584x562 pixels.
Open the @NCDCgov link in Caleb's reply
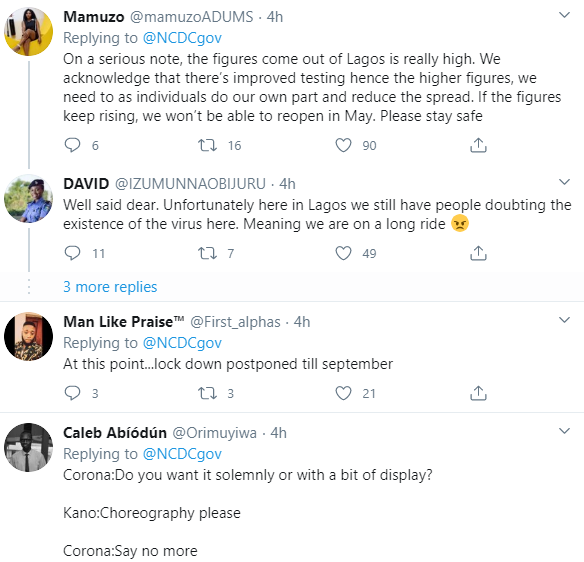(x=182, y=454)
